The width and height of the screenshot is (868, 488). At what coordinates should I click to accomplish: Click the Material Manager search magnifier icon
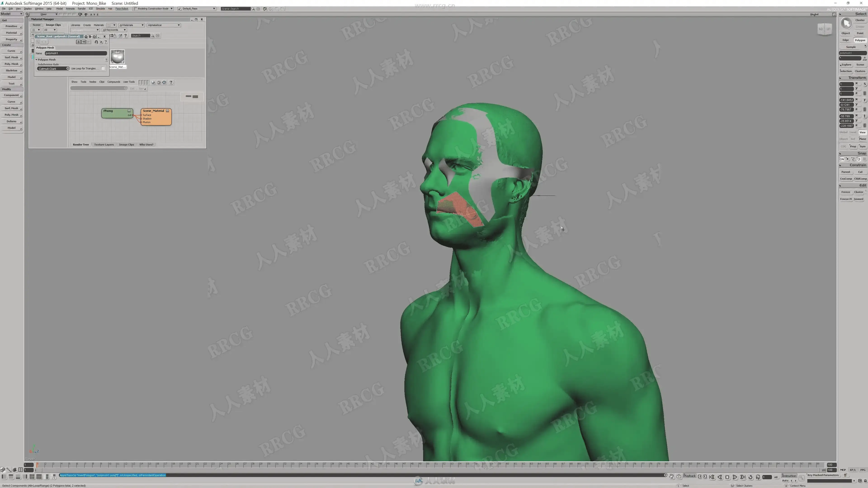click(x=152, y=36)
